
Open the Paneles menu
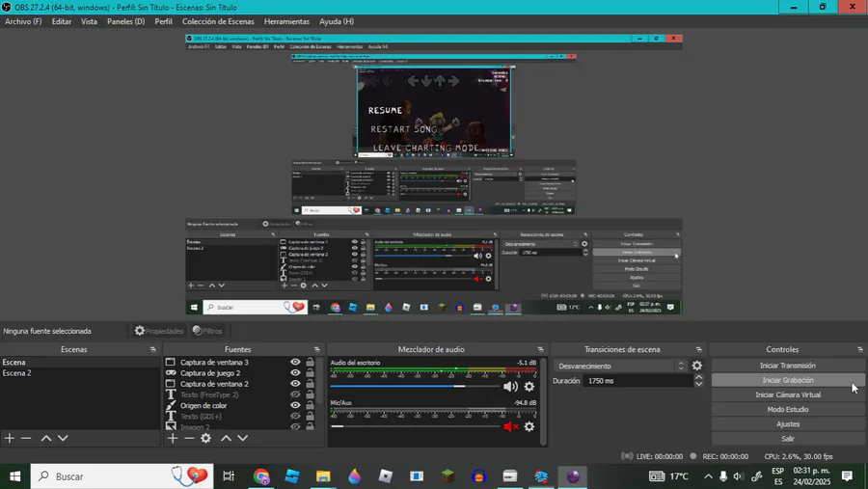(x=125, y=21)
